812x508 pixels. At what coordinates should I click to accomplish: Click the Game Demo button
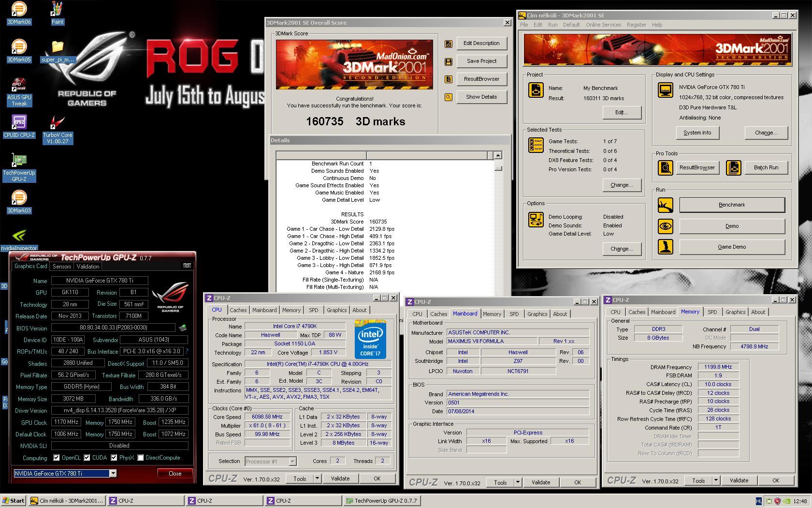[732, 247]
